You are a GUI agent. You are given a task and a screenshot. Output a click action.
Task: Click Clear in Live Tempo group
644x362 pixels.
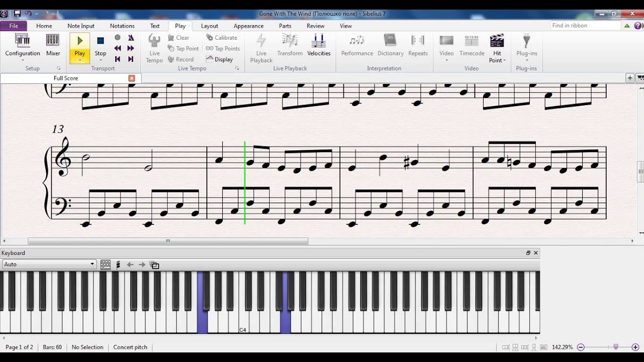[x=178, y=38]
